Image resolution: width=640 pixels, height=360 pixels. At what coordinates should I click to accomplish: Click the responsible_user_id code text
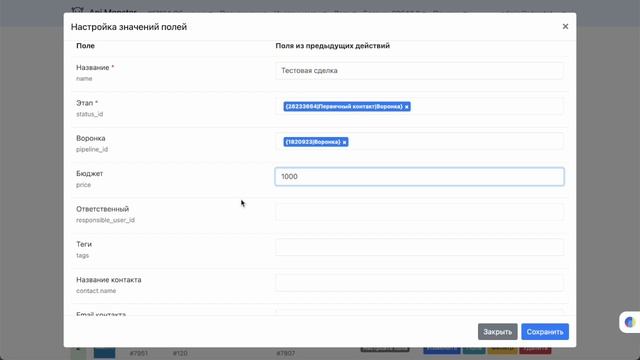(x=105, y=220)
